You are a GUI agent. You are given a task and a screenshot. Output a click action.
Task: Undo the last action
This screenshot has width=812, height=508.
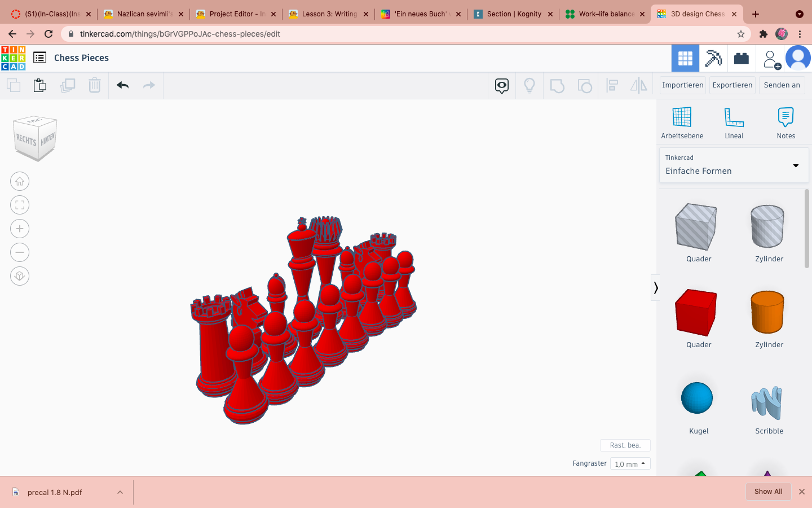tap(123, 85)
